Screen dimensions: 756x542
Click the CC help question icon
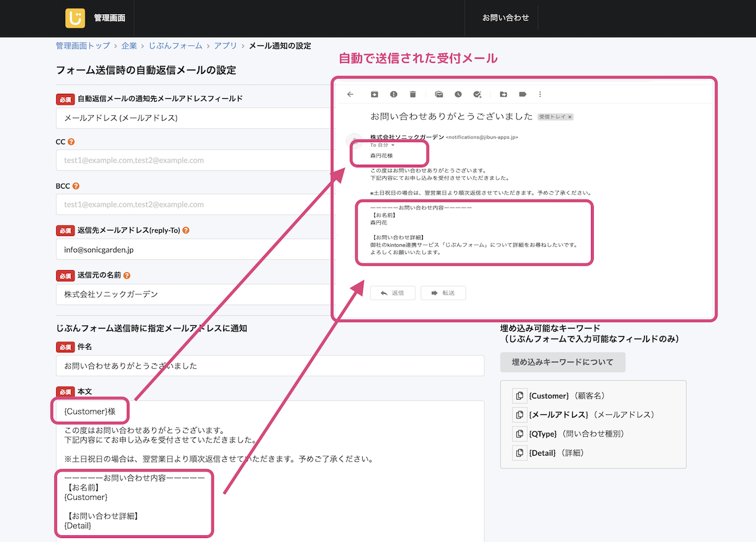pos(71,142)
